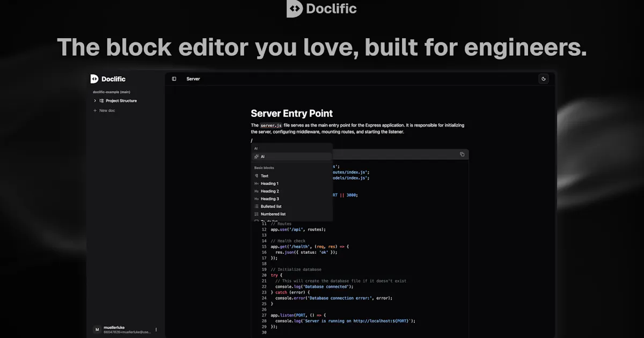Image resolution: width=644 pixels, height=338 pixels.
Task: Select the AI sparkle icon in menu
Action: (257, 157)
